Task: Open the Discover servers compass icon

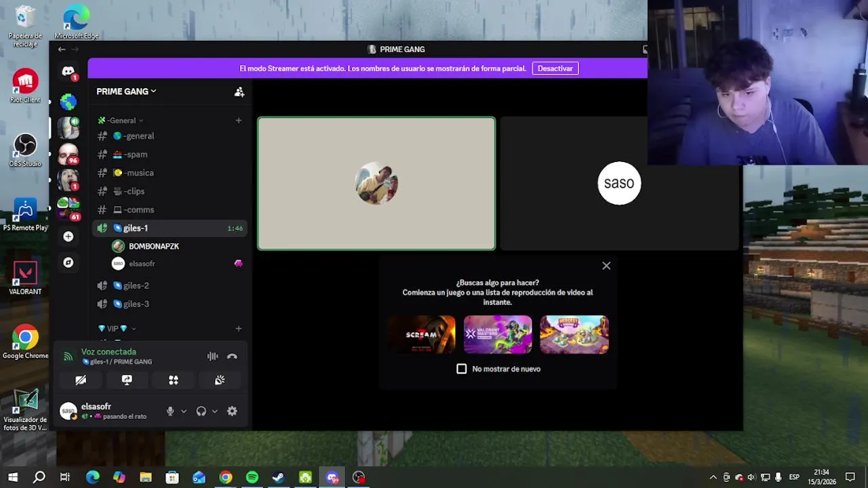Action: pyautogui.click(x=68, y=262)
